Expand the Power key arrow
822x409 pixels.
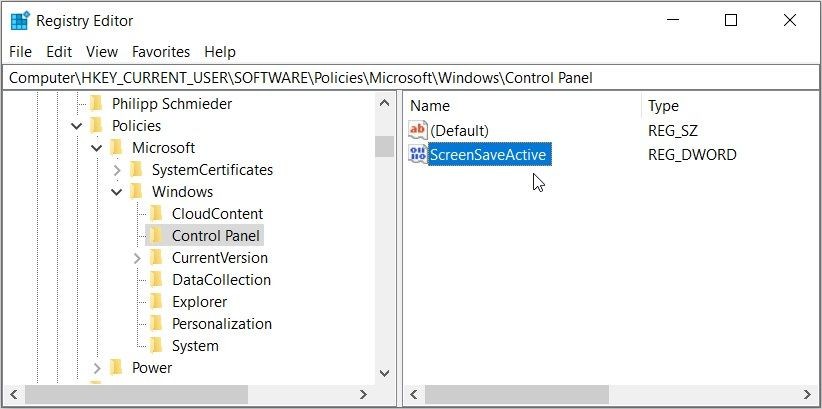97,368
